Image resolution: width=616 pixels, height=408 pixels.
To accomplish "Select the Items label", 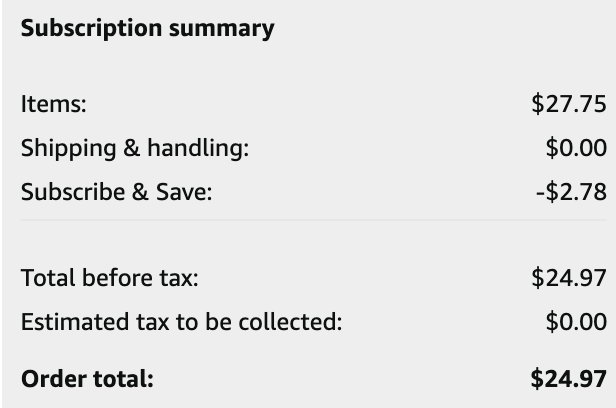I will (53, 104).
